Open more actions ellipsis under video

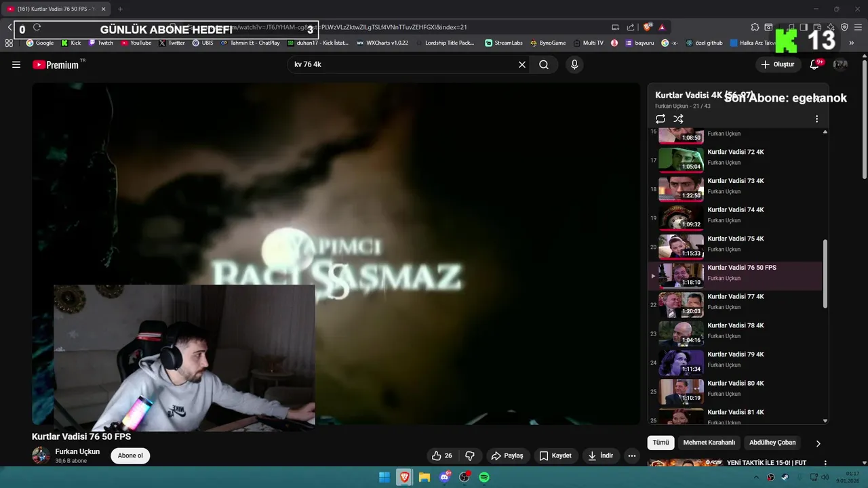coord(632,455)
